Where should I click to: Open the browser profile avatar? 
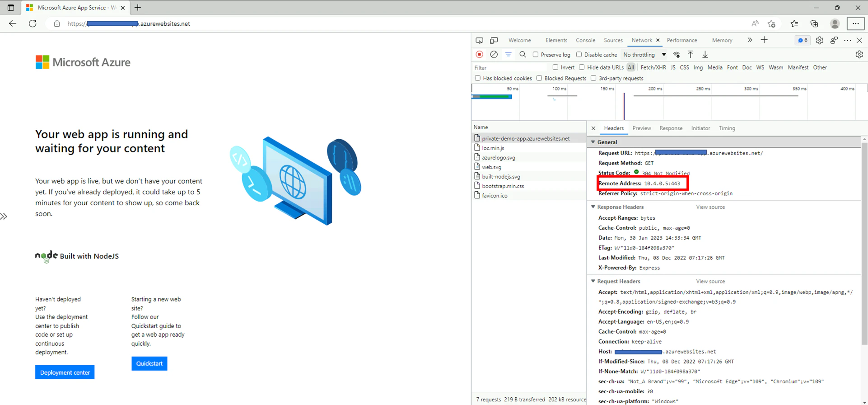(x=835, y=24)
